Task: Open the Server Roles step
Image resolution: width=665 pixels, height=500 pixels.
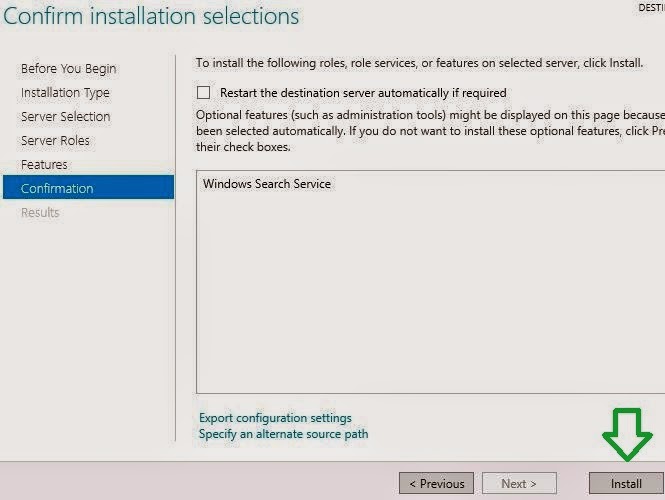Action: [55, 140]
